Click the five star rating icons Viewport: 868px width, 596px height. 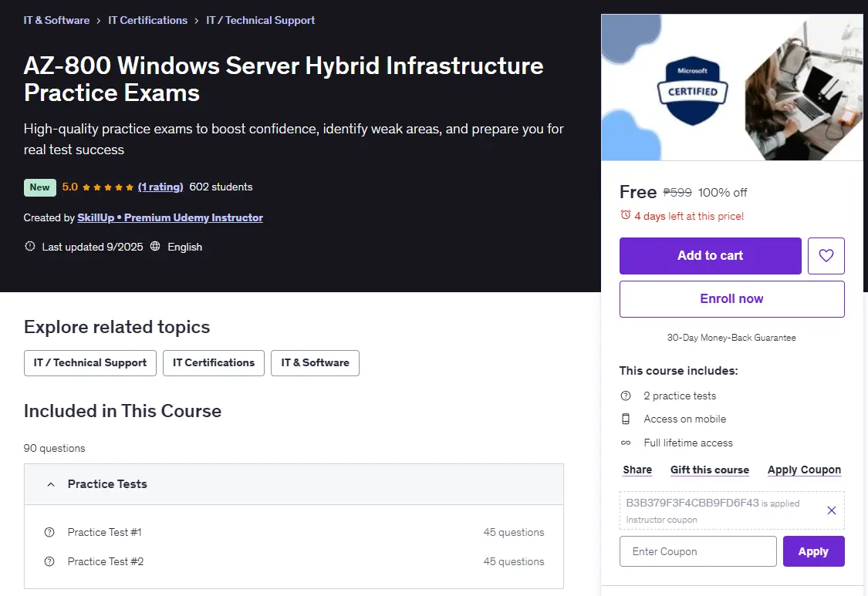108,187
